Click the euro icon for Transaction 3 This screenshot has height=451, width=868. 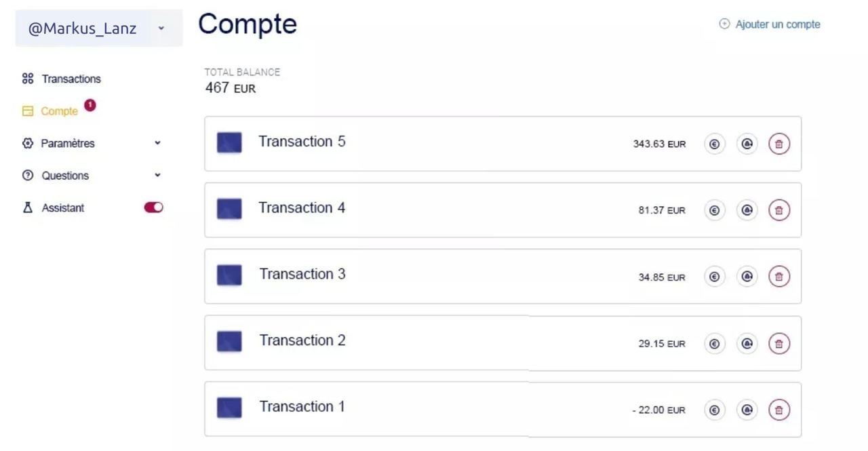[x=714, y=277]
